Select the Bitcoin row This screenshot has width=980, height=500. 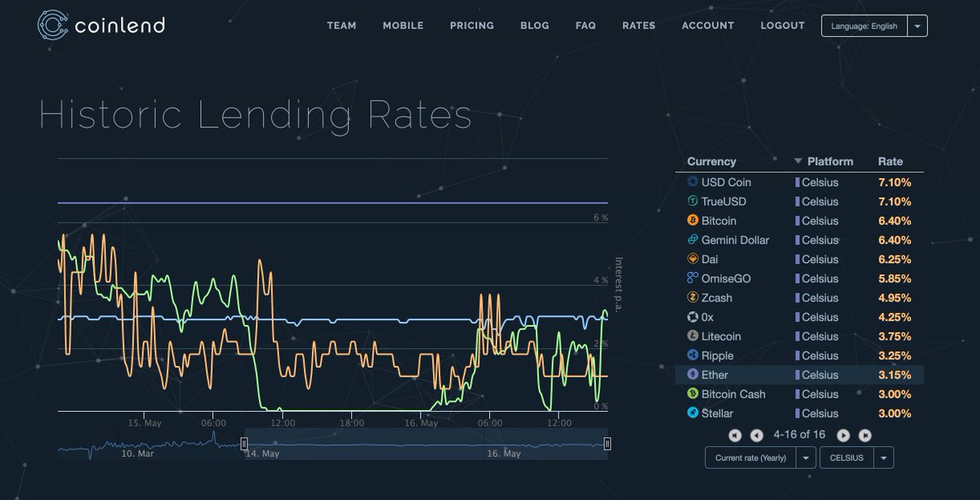800,221
